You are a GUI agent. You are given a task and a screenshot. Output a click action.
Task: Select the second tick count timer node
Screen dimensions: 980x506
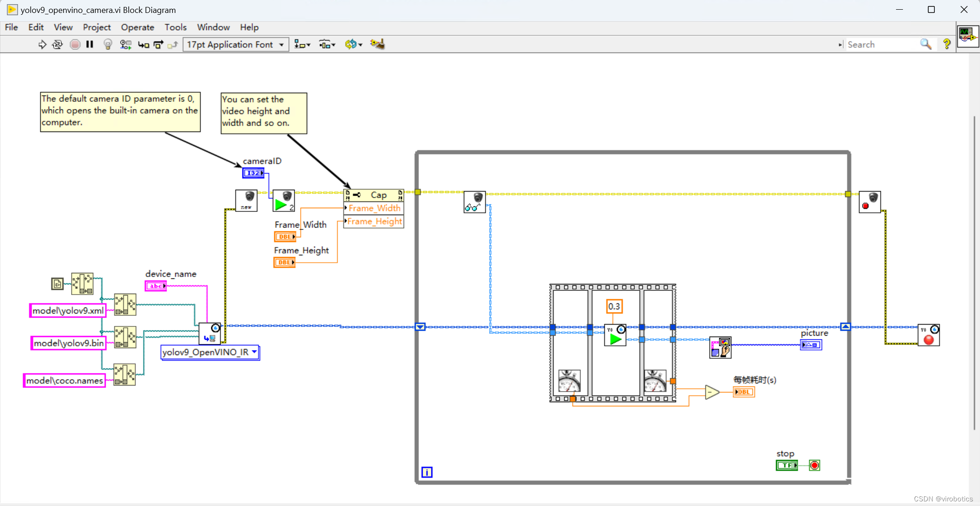[655, 381]
